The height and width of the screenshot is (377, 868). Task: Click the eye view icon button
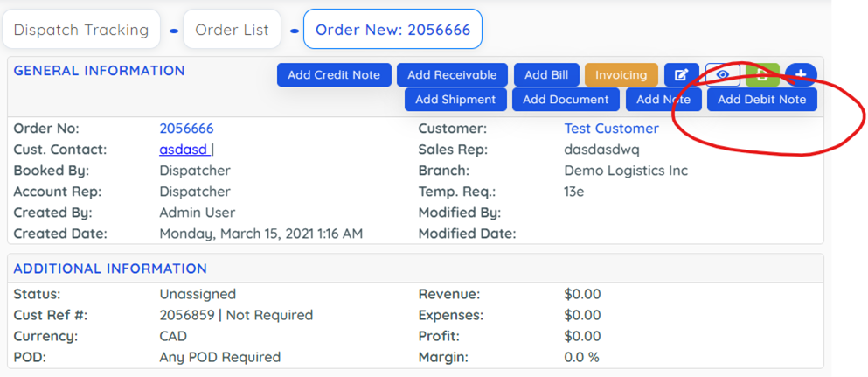point(722,75)
